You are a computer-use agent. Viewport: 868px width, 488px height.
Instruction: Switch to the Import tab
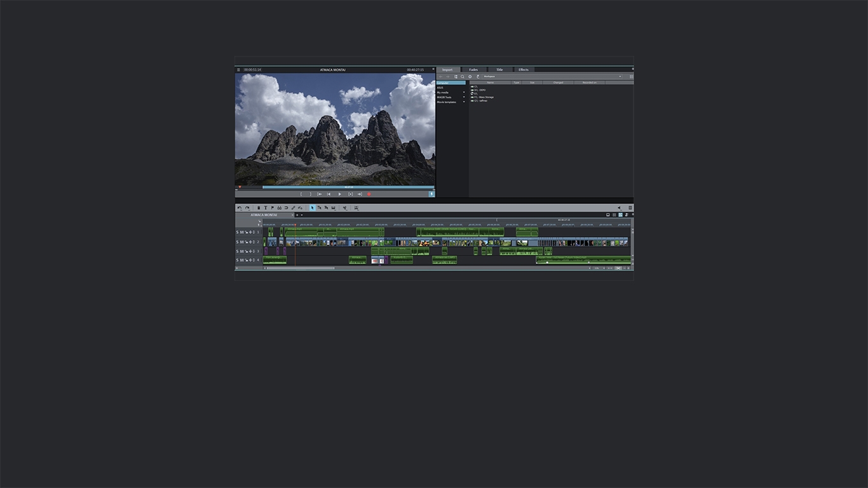tap(447, 70)
